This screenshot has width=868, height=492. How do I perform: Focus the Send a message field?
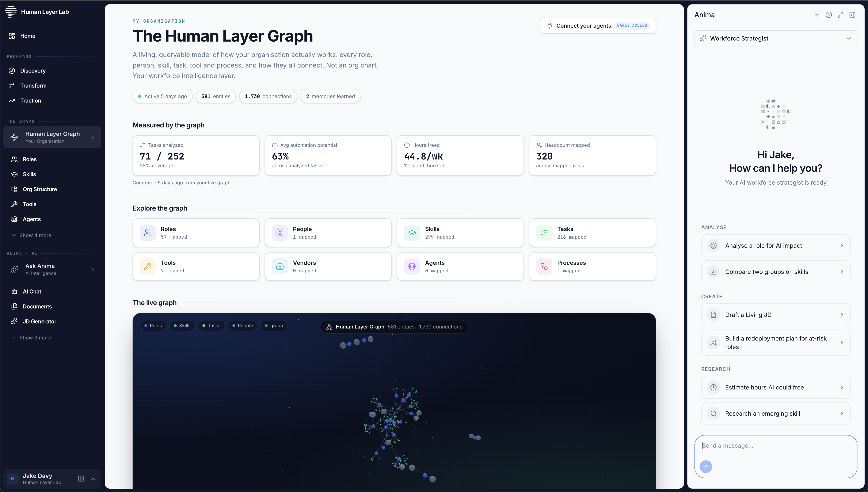(776, 446)
